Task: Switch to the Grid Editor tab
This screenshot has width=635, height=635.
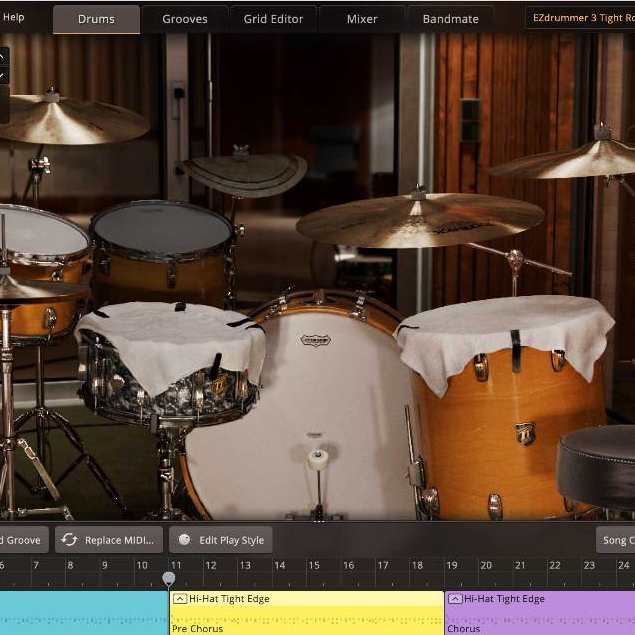Action: (273, 19)
